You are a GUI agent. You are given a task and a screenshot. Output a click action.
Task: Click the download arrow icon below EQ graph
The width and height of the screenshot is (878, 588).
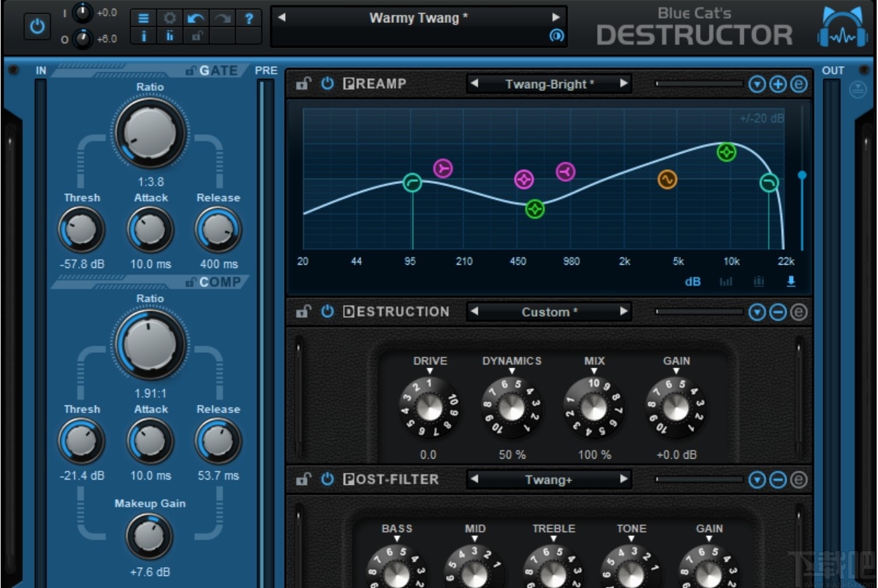tap(791, 282)
